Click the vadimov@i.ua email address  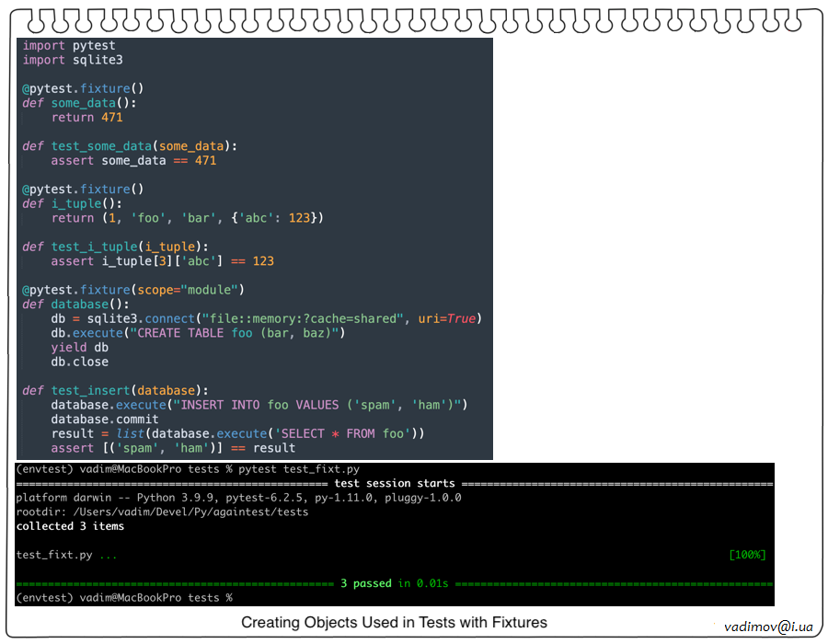point(767,626)
